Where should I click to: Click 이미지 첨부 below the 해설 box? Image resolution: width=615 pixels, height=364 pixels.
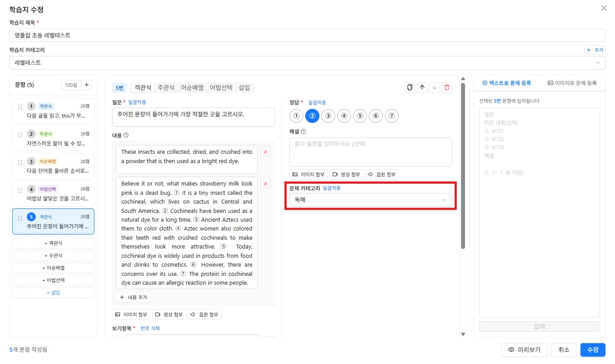[x=308, y=175]
